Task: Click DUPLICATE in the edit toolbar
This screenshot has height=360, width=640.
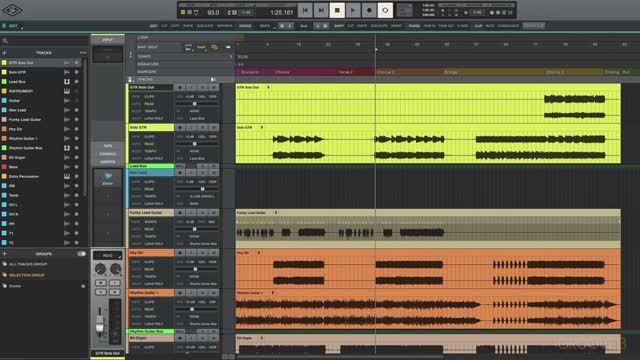Action: [205, 26]
